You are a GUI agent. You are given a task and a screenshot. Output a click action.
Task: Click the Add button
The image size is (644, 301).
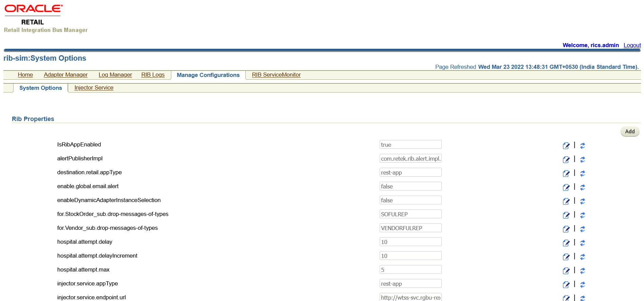[x=630, y=132]
